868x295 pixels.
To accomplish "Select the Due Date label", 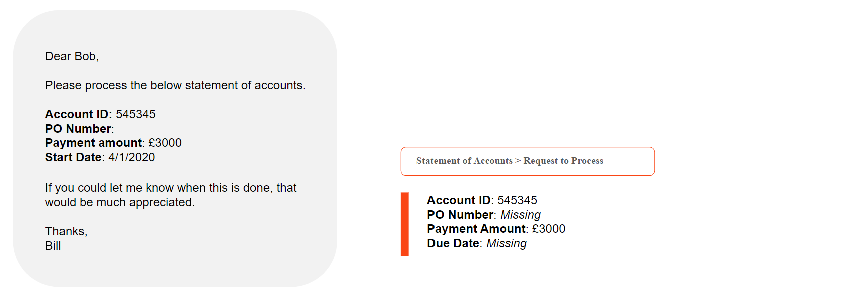I will point(453,243).
